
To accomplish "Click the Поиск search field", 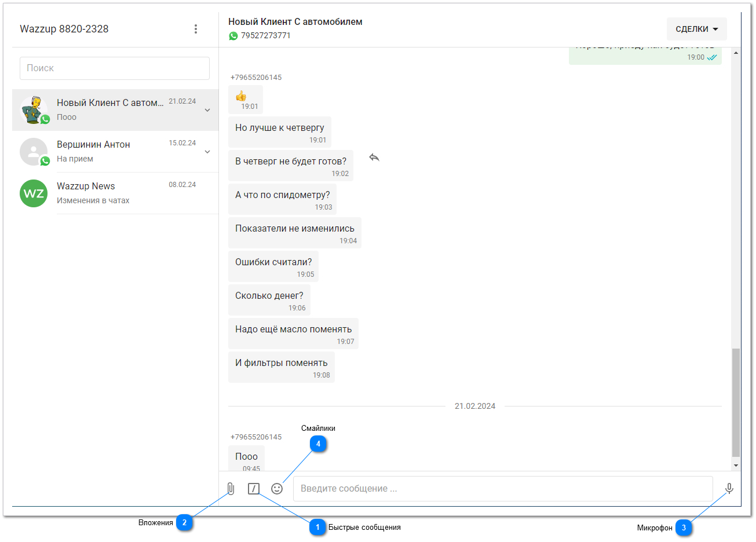I will 115,68.
